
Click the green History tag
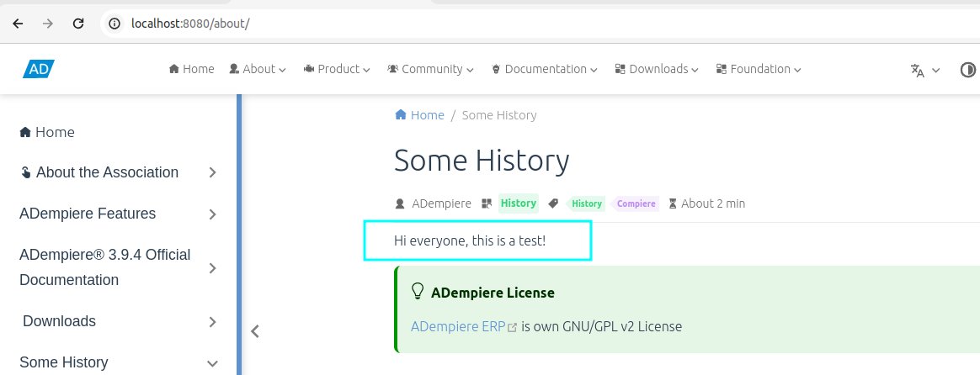click(x=586, y=203)
